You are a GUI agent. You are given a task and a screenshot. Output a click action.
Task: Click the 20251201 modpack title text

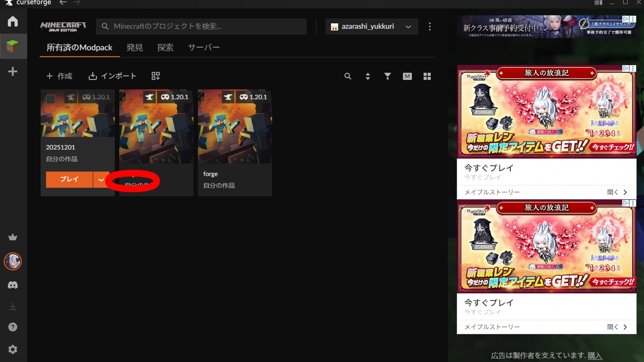click(60, 147)
